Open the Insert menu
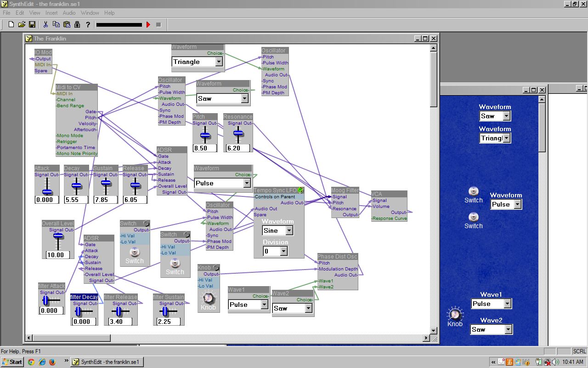The width and height of the screenshot is (588, 368). (51, 13)
